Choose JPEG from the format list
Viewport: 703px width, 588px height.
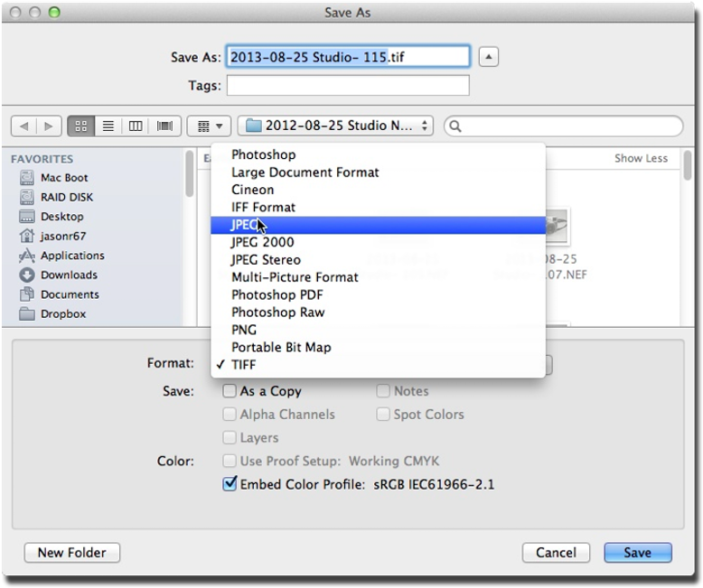(244, 225)
